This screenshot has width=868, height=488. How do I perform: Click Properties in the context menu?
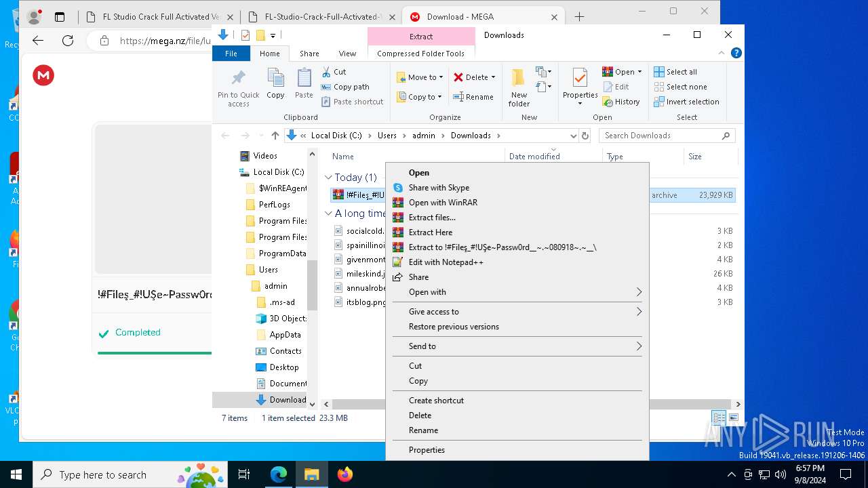point(517,450)
